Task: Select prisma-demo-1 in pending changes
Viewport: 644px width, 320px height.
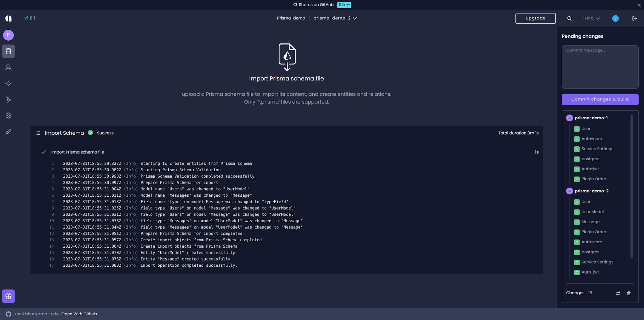Action: coord(591,118)
